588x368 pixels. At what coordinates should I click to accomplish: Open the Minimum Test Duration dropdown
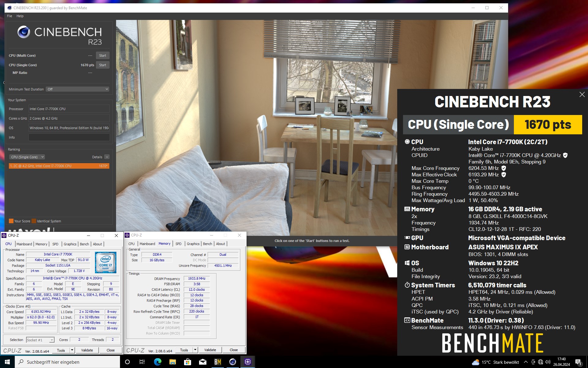[x=78, y=89]
